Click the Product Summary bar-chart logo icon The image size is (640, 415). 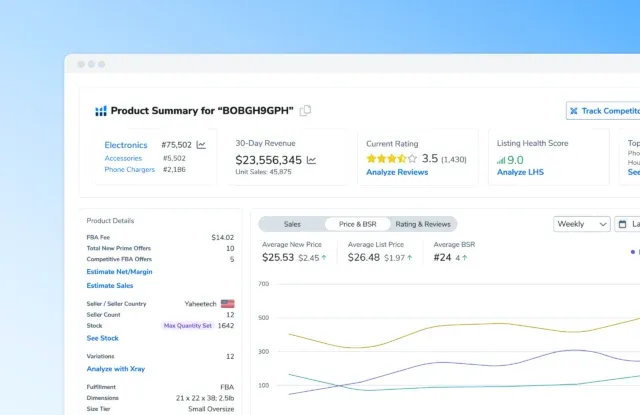[101, 111]
